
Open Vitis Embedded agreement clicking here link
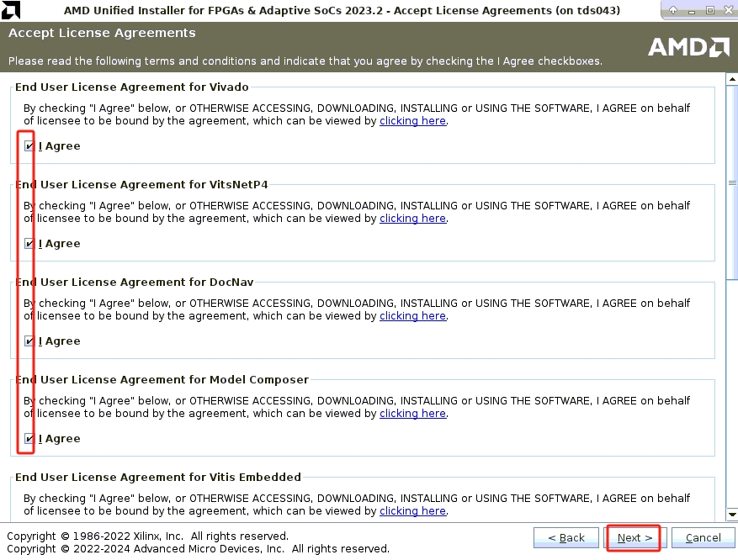pyautogui.click(x=412, y=511)
